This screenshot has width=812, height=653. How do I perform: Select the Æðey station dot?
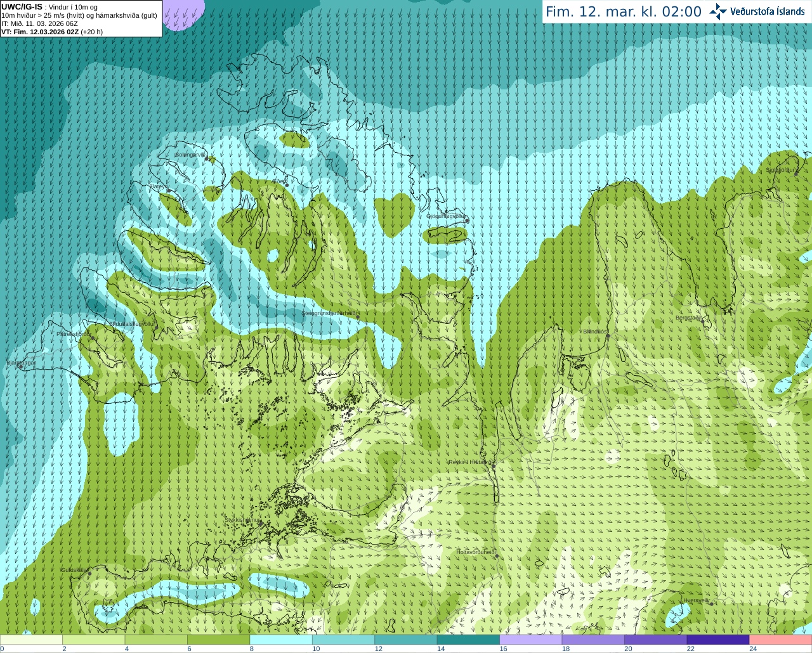[x=287, y=185]
